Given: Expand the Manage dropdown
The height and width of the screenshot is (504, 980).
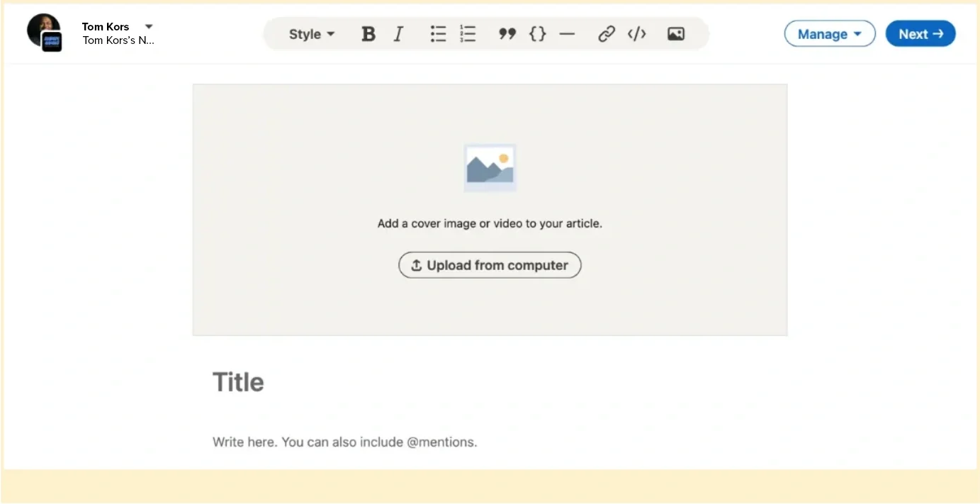Looking at the screenshot, I should point(829,33).
